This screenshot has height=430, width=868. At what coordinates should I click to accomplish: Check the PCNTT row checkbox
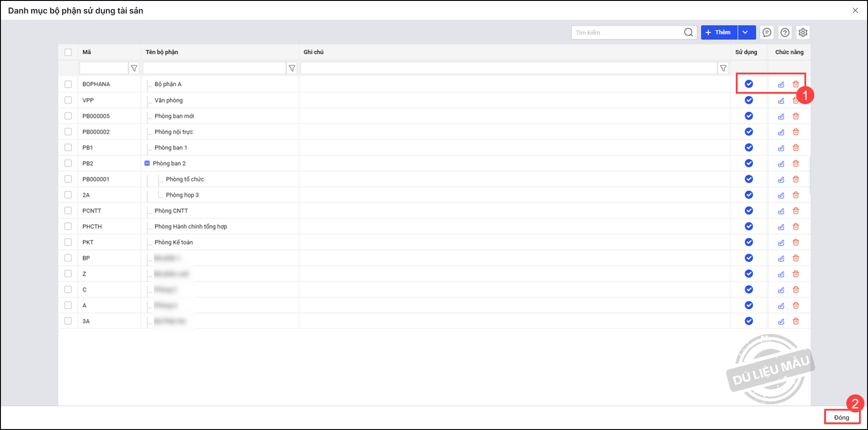click(x=68, y=210)
